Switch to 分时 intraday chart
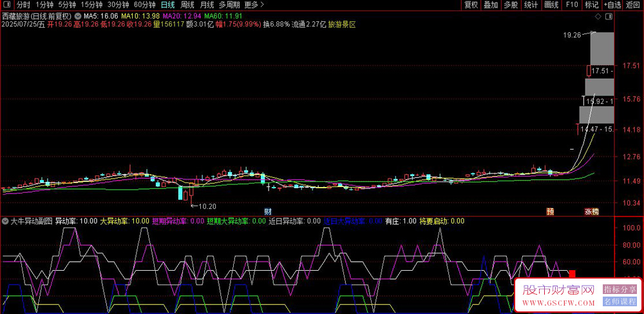Viewport: 644px width, 314px height. [23, 5]
